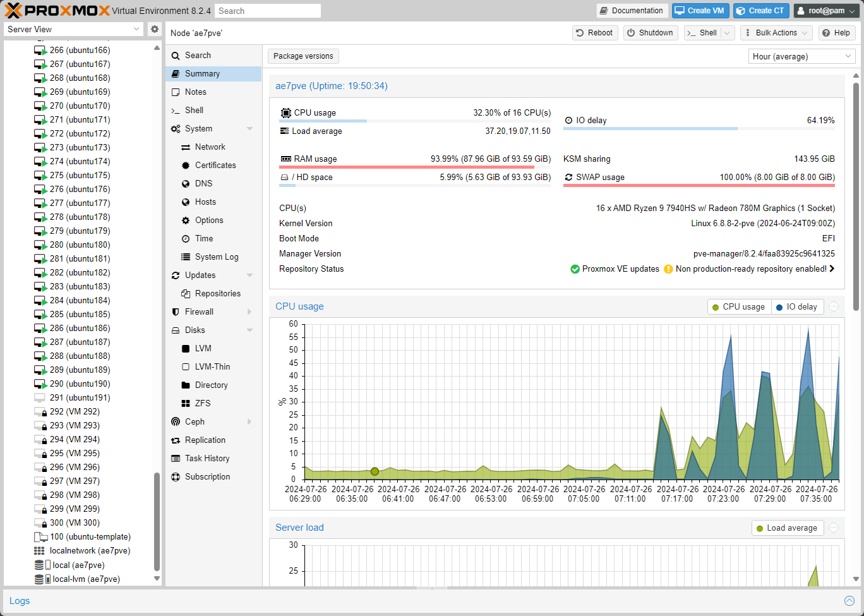The width and height of the screenshot is (864, 616).
Task: Click the gear icon beside Server View
Action: [x=155, y=29]
